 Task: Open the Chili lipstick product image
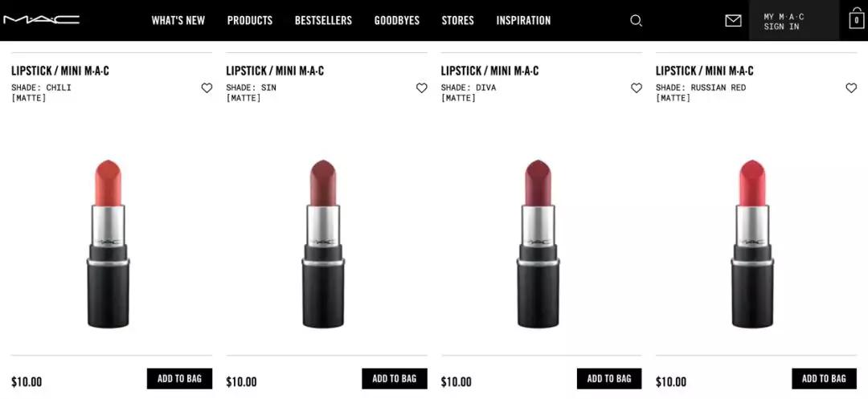pos(108,244)
